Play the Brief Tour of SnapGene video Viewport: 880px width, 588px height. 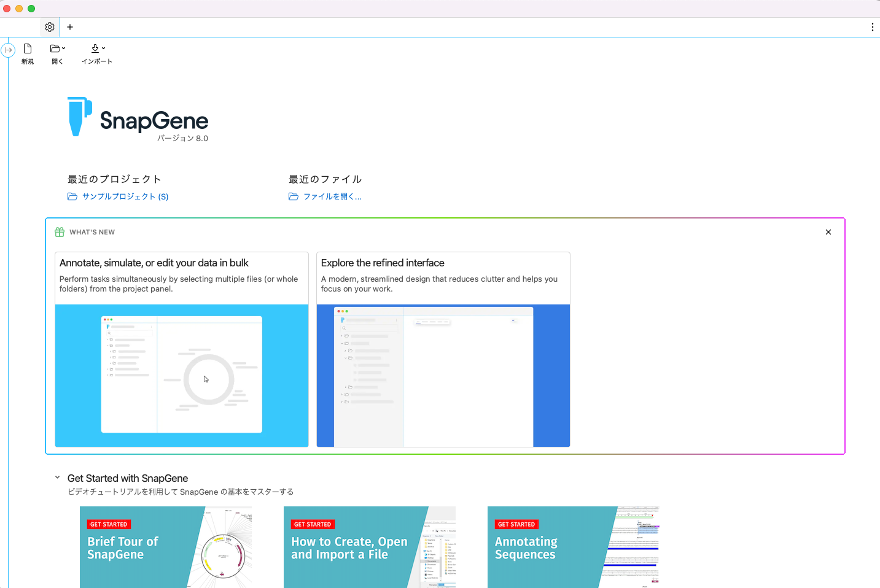point(165,546)
